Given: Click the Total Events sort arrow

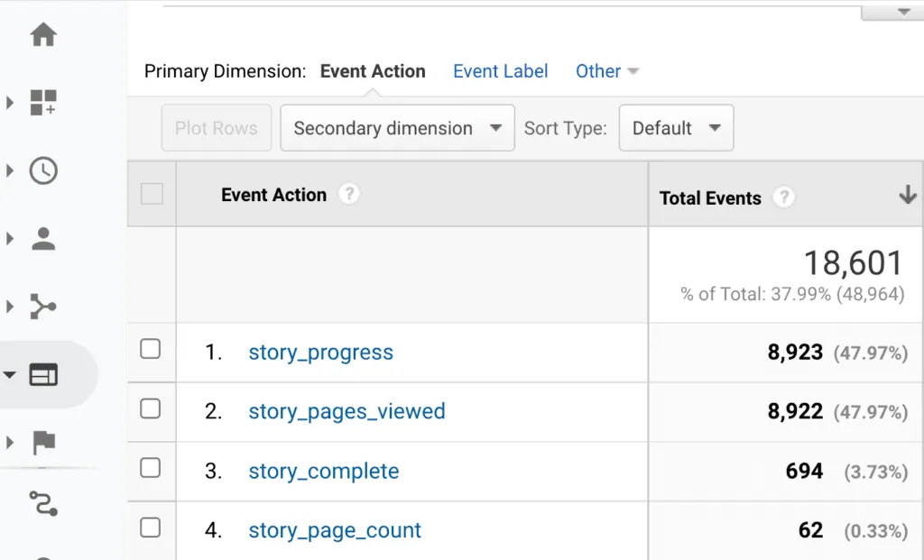Looking at the screenshot, I should (908, 195).
